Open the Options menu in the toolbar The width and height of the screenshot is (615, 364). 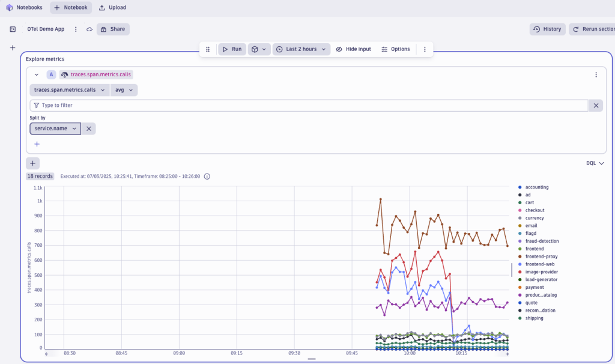(x=396, y=49)
